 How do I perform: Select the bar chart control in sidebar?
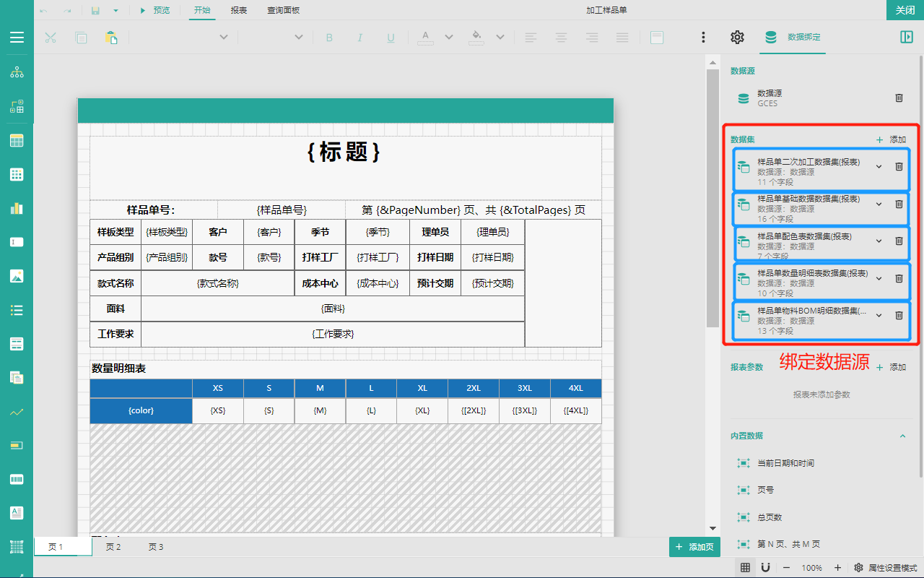pyautogui.click(x=17, y=208)
